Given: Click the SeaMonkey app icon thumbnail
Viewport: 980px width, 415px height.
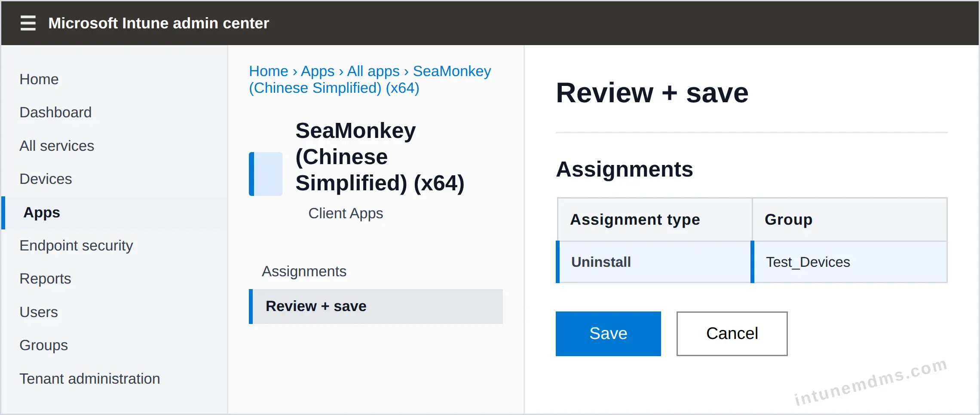Looking at the screenshot, I should point(266,174).
